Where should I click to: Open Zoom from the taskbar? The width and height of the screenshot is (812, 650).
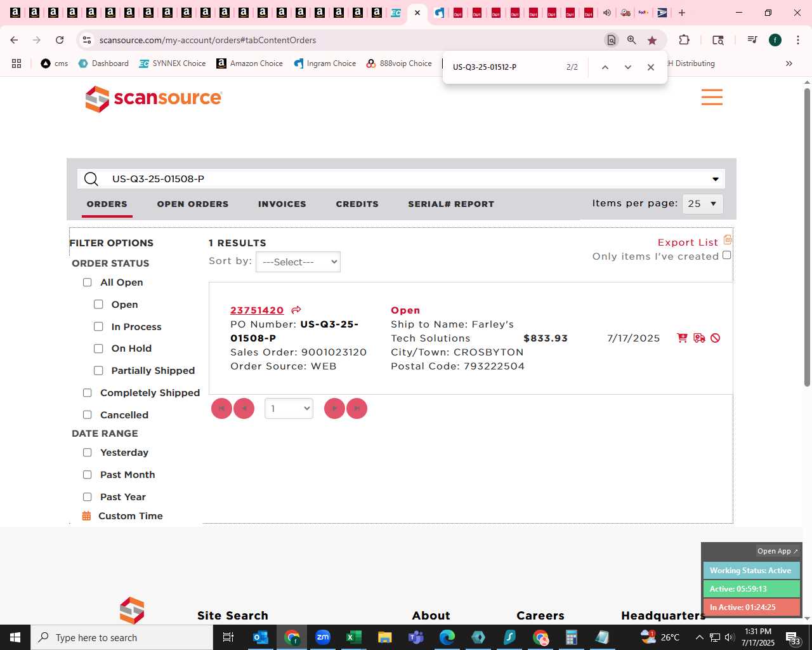(323, 637)
